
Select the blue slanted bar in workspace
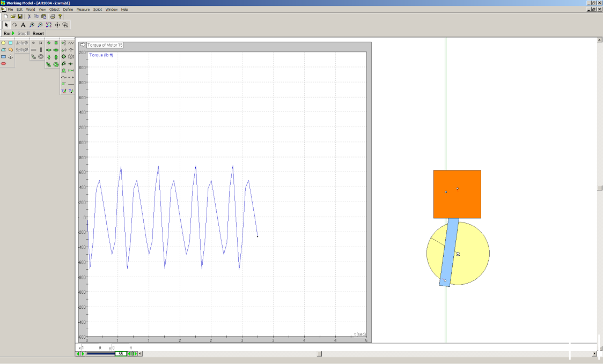[x=449, y=252]
